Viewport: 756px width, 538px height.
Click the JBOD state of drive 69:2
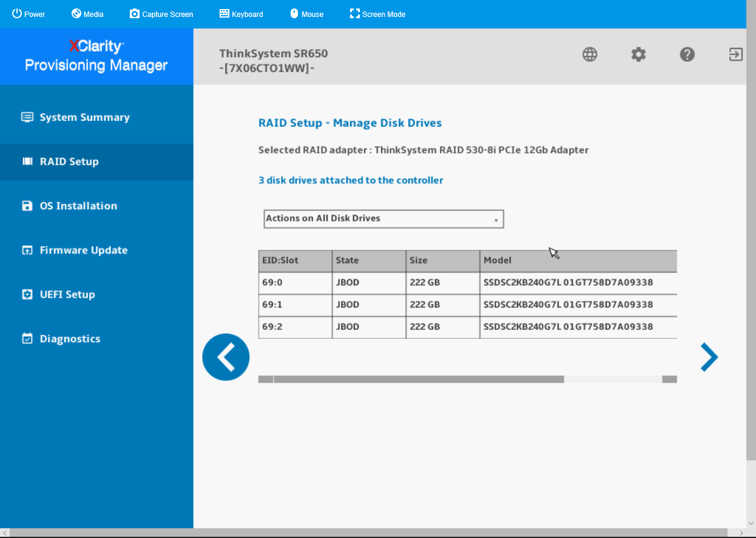pyautogui.click(x=348, y=326)
